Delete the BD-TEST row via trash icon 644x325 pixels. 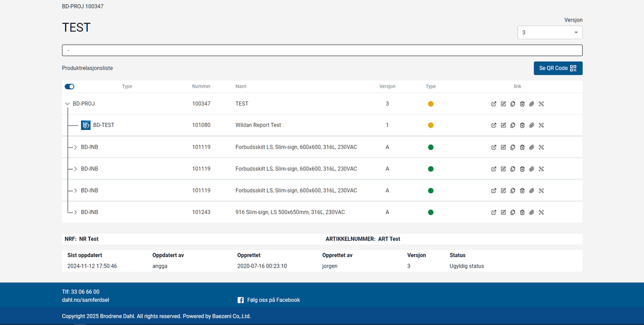[x=522, y=125]
